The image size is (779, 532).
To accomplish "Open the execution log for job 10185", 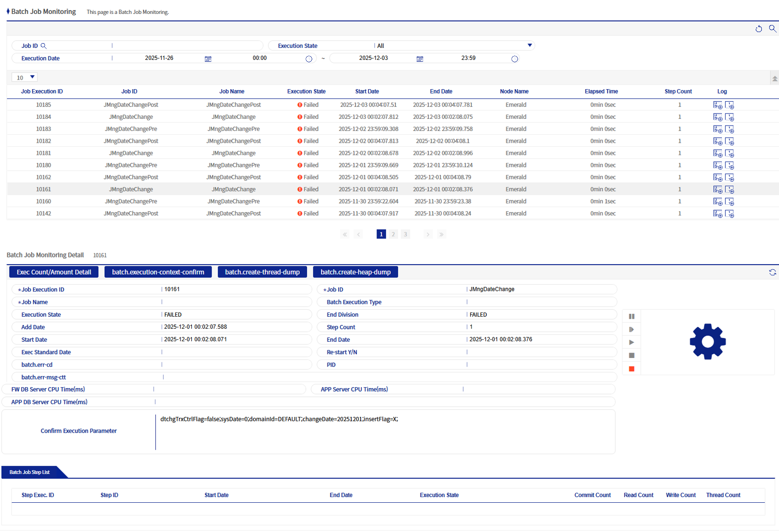I will [x=718, y=104].
